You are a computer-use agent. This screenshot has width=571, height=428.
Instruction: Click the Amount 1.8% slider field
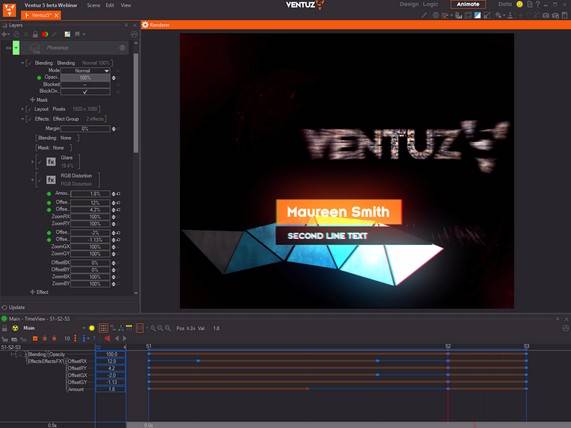(90, 194)
